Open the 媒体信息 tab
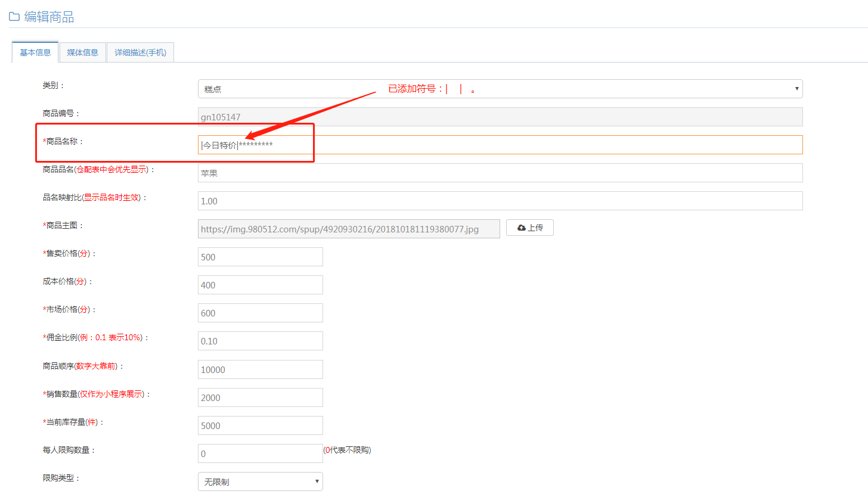Image resolution: width=868 pixels, height=494 pixels. [83, 52]
